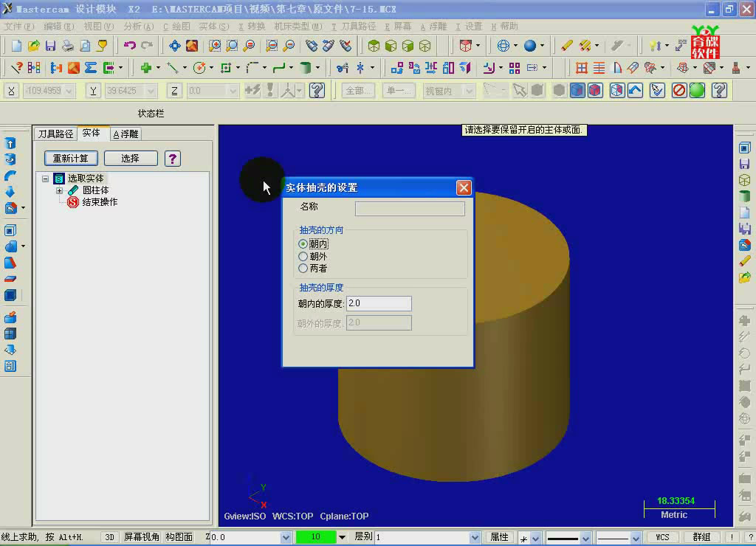Open the 层别 level dropdown
756x546 pixels.
point(475,537)
